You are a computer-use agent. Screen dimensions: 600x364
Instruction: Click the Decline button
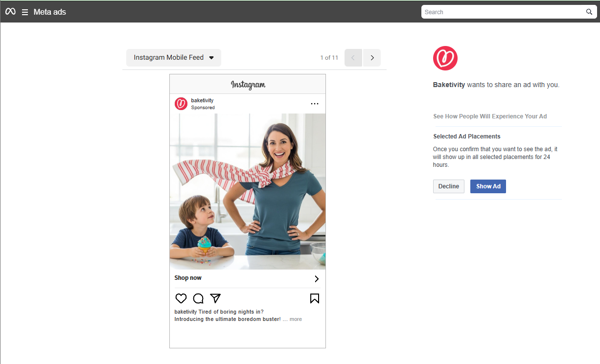pyautogui.click(x=449, y=186)
